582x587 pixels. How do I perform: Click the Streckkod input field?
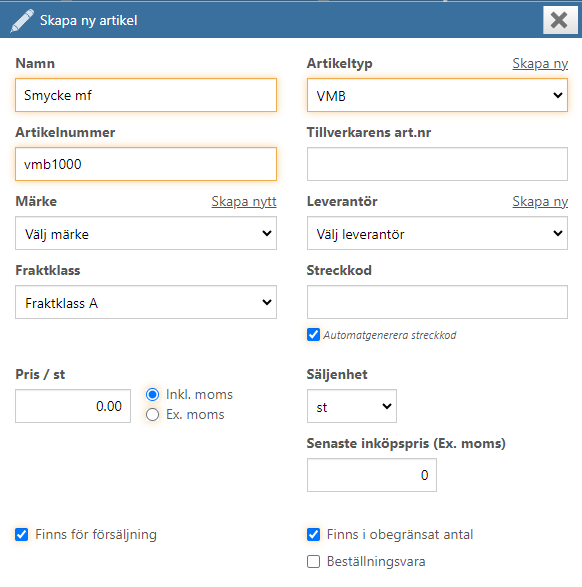pyautogui.click(x=437, y=302)
